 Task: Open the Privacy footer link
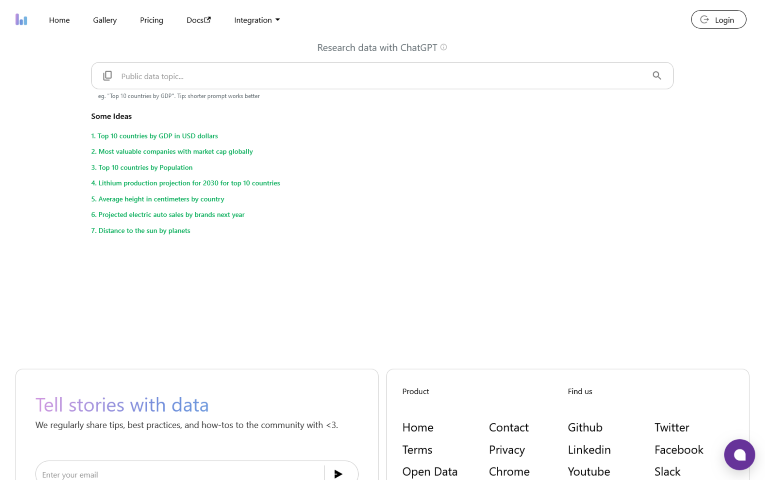(507, 450)
